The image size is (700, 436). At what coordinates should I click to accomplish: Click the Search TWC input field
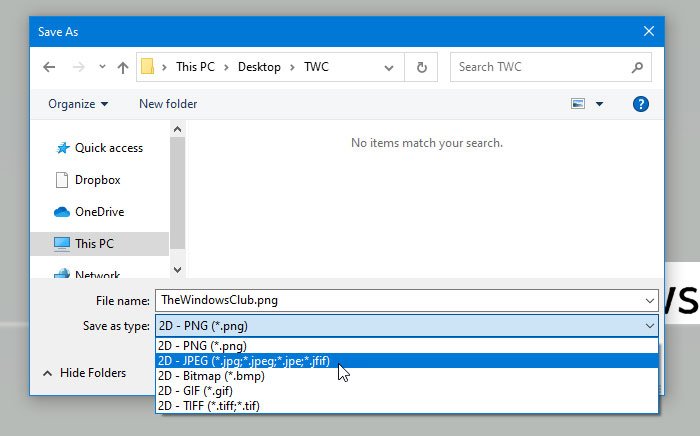click(x=538, y=68)
